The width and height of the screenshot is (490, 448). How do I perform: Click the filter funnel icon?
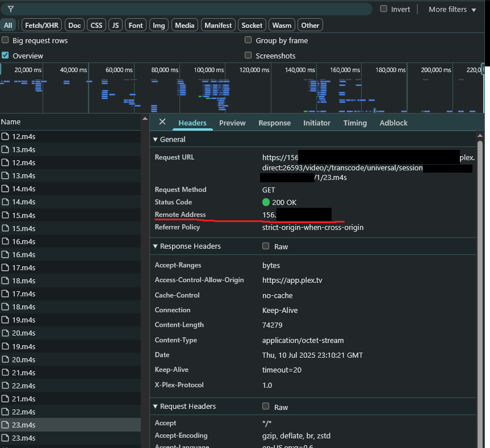[x=11, y=10]
